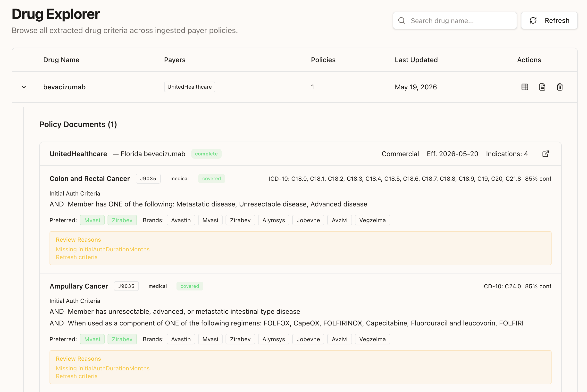The image size is (587, 392).
Task: Collapse the bevacizumab row chevron
Action: 24,87
